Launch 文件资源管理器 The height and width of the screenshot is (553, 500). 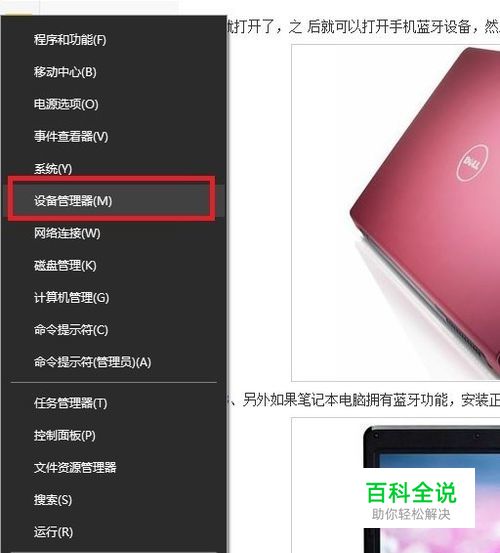113,467
